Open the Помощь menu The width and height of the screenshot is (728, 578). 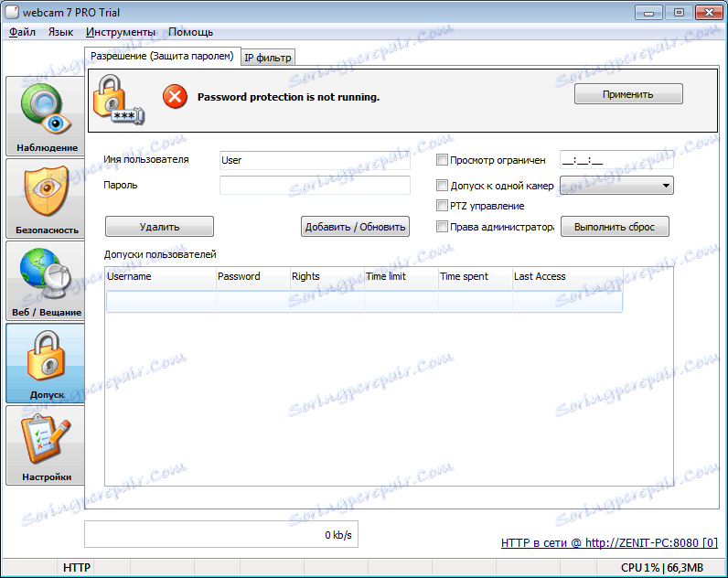190,32
